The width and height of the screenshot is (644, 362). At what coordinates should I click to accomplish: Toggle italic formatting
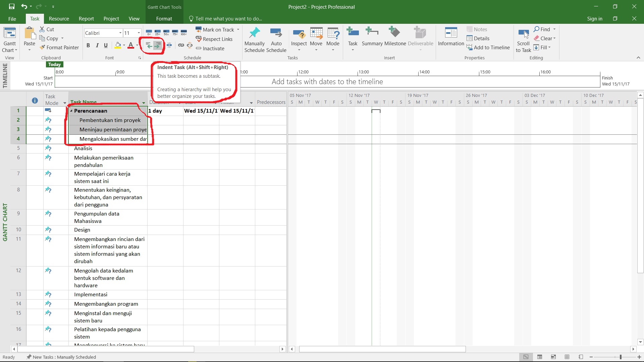coord(97,45)
